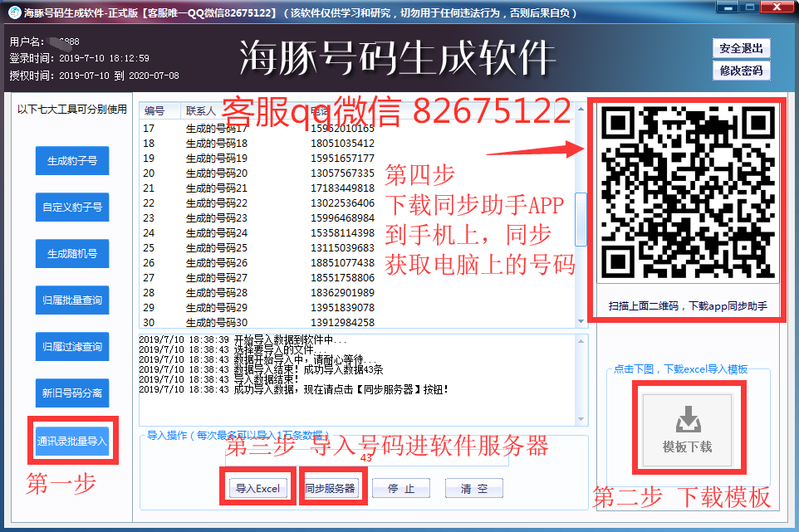Click the import progress bar

(x=367, y=457)
